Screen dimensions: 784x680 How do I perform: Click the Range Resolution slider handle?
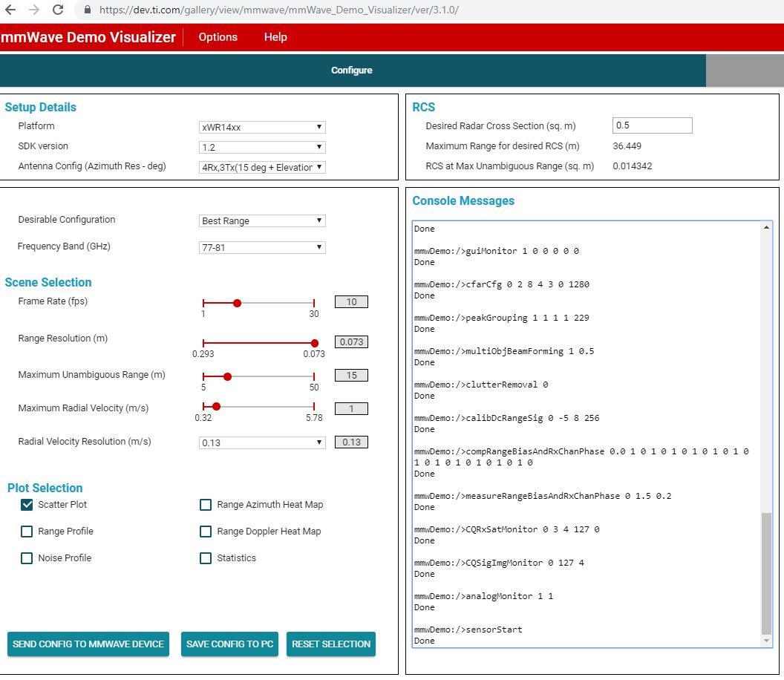[x=315, y=343]
